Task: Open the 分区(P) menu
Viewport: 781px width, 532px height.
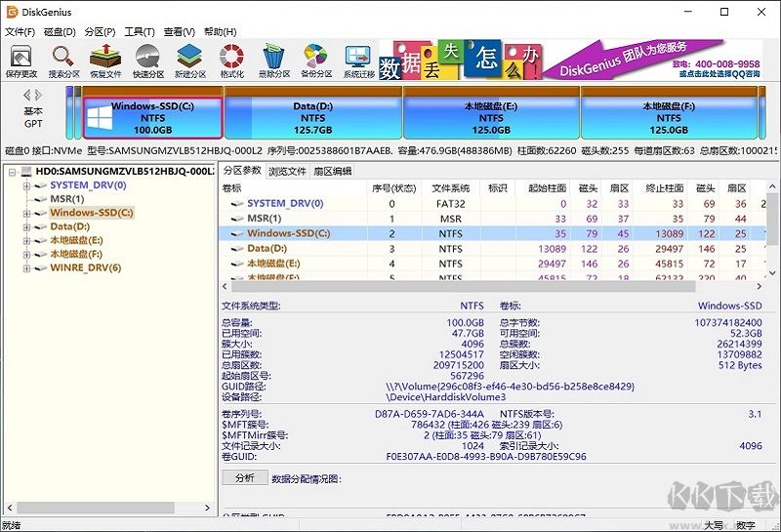Action: tap(100, 32)
